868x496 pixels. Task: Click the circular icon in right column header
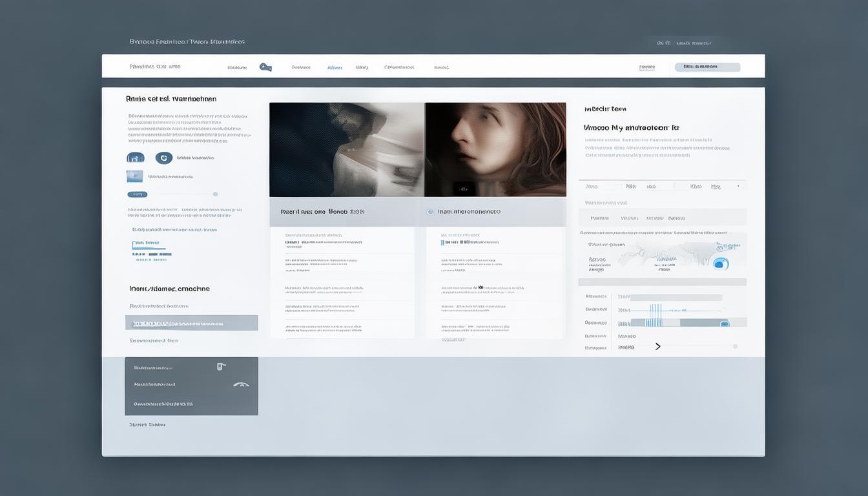pyautogui.click(x=430, y=211)
